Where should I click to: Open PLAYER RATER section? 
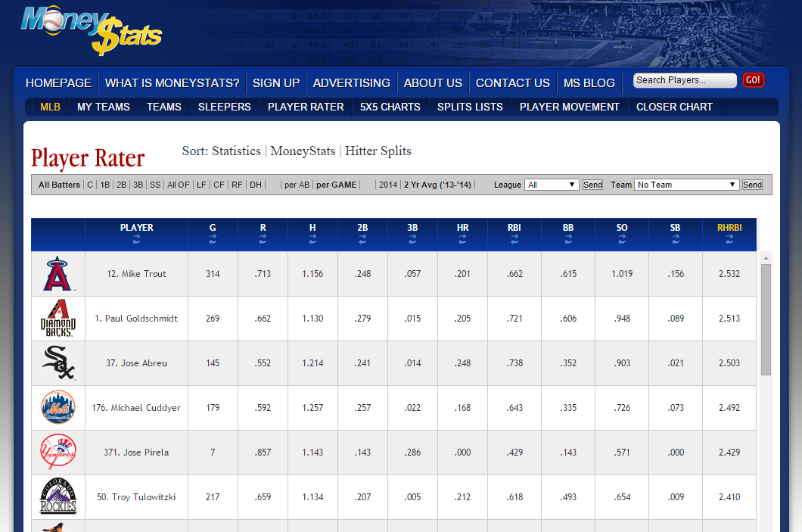click(306, 107)
